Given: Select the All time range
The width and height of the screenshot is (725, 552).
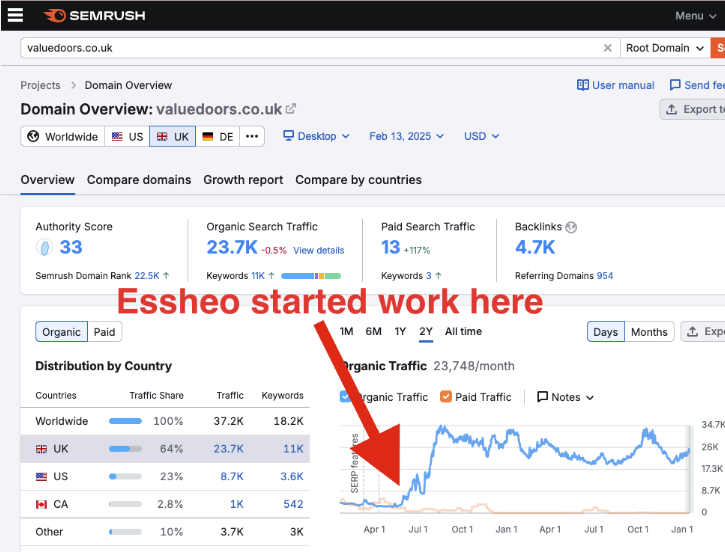Looking at the screenshot, I should [x=463, y=331].
